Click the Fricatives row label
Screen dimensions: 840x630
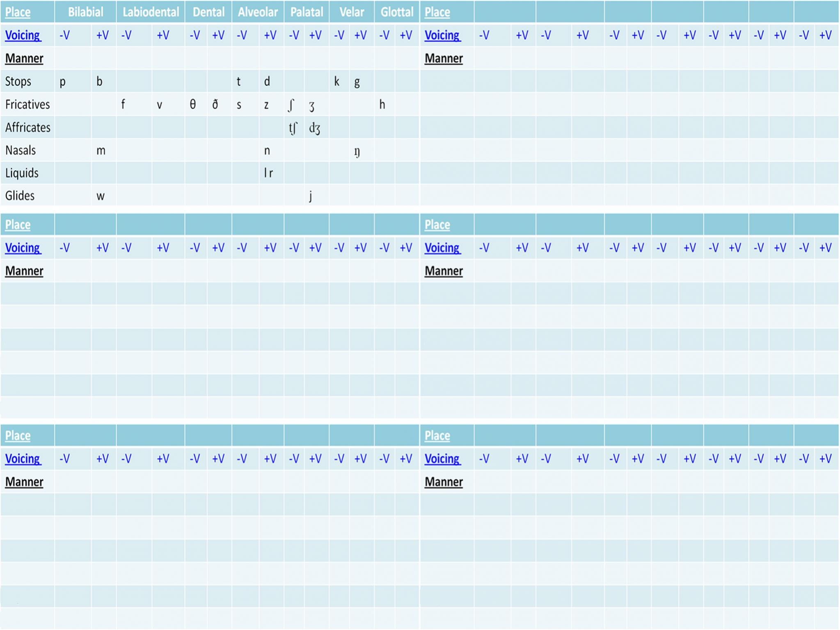coord(27,104)
